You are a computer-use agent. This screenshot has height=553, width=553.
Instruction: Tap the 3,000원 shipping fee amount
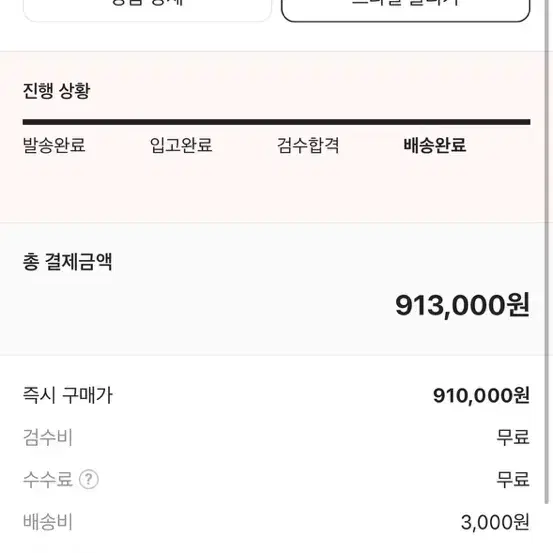click(x=495, y=522)
